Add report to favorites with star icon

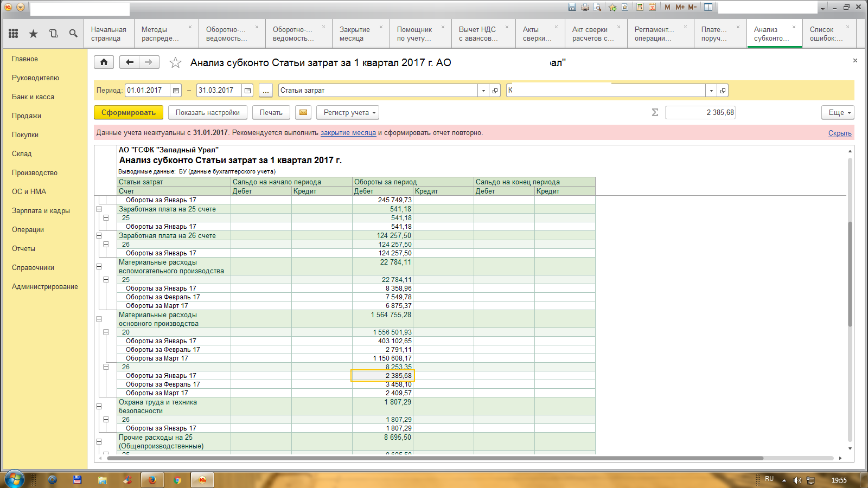[175, 63]
